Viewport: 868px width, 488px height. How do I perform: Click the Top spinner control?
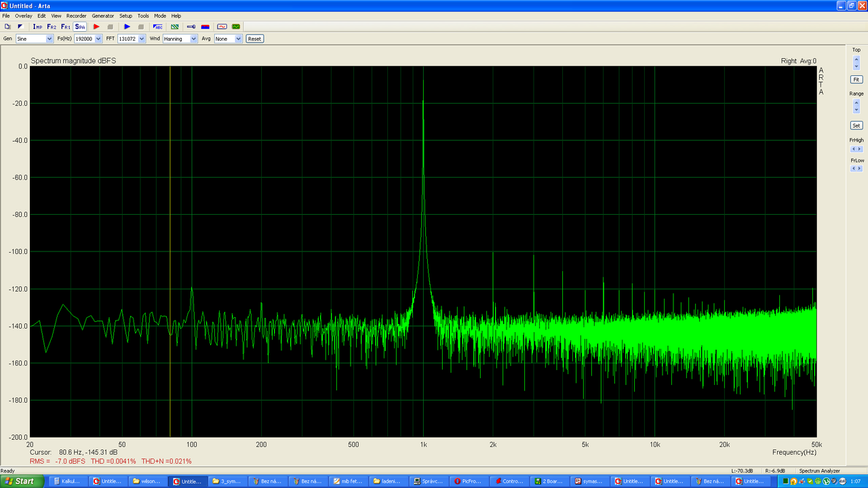click(x=856, y=62)
